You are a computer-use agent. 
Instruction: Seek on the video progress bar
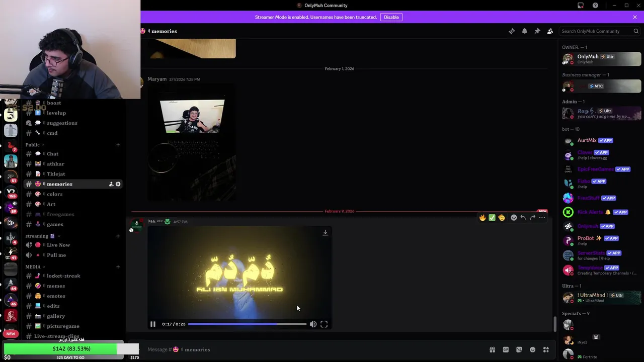pyautogui.click(x=247, y=324)
